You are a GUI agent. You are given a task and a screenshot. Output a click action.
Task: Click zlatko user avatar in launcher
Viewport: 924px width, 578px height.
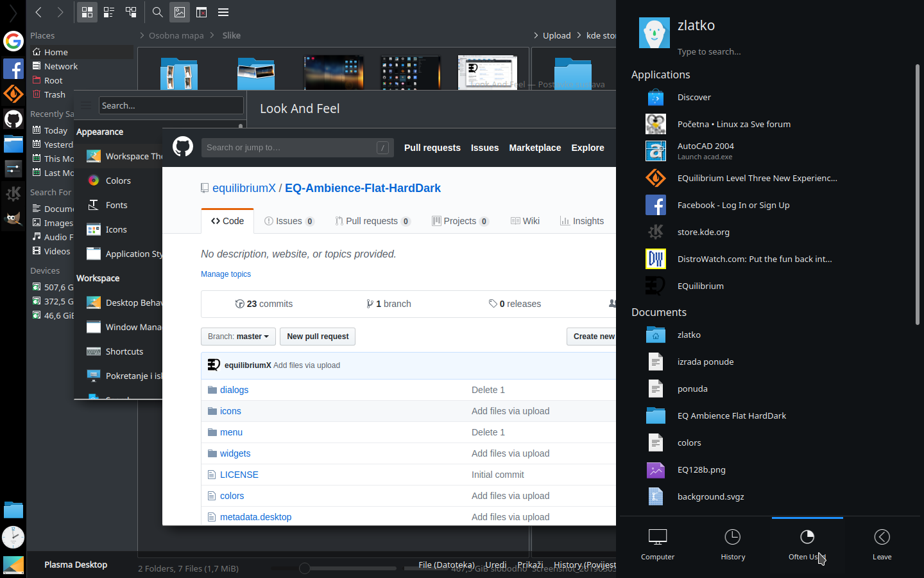[x=654, y=33]
